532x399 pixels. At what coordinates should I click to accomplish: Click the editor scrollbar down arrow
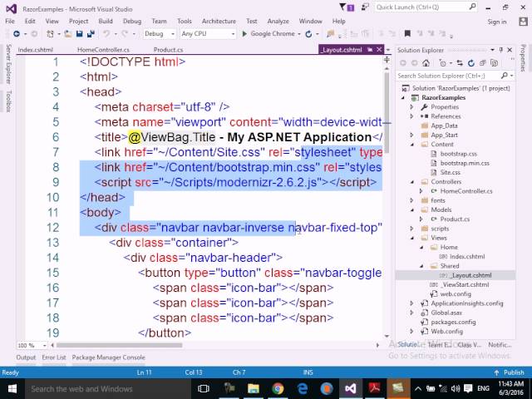point(387,336)
